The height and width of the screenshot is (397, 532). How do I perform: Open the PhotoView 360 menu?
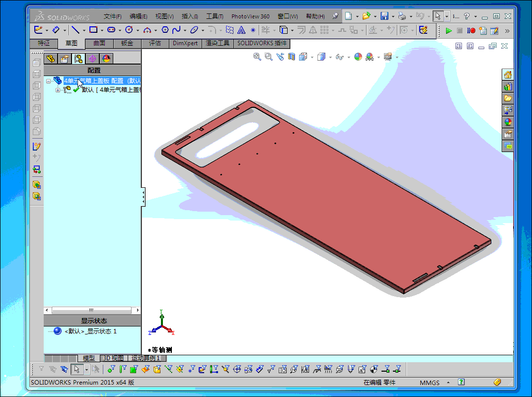[250, 16]
